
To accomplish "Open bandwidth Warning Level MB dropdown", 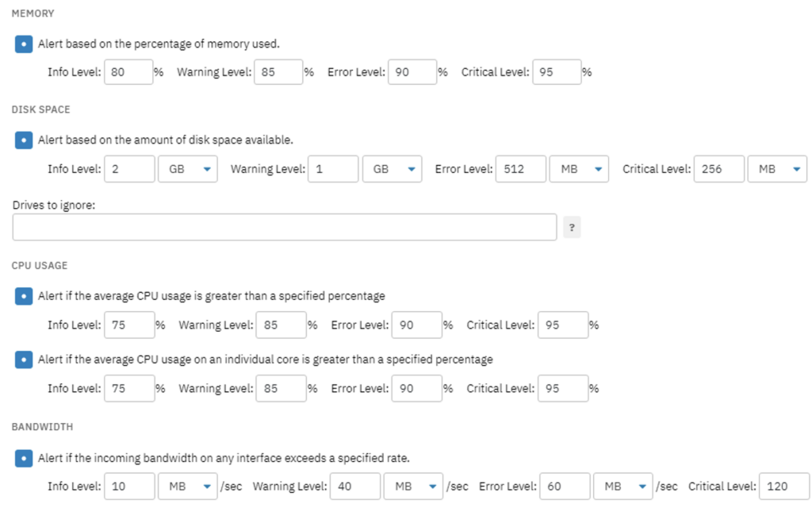I will [413, 487].
